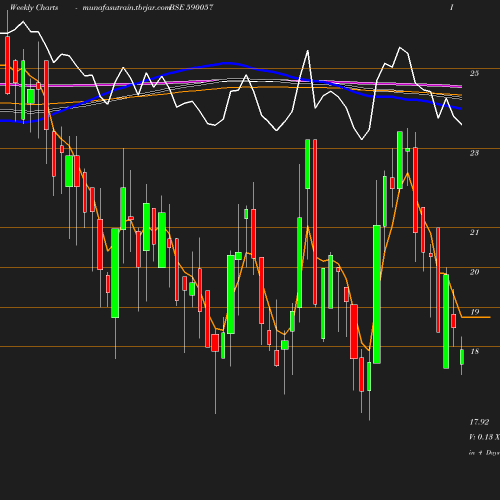Click the price axis label 21
This screenshot has height=500, width=500.
474,232
